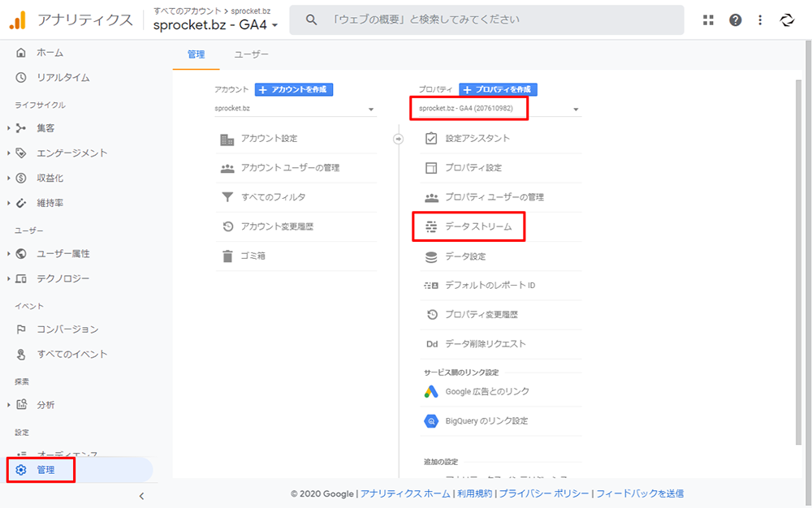This screenshot has height=508, width=812.
Task: Click the リアルタイム clock icon
Action: [x=21, y=78]
